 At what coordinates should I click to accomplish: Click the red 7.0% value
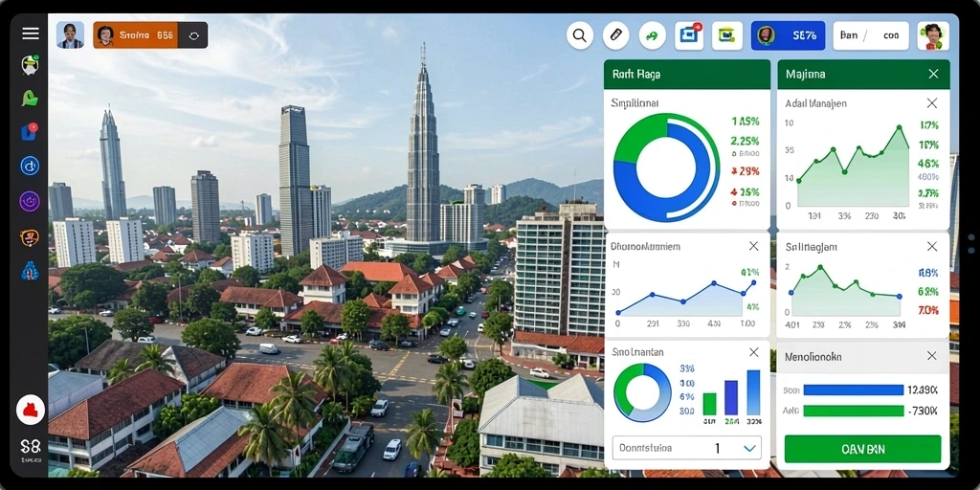928,310
